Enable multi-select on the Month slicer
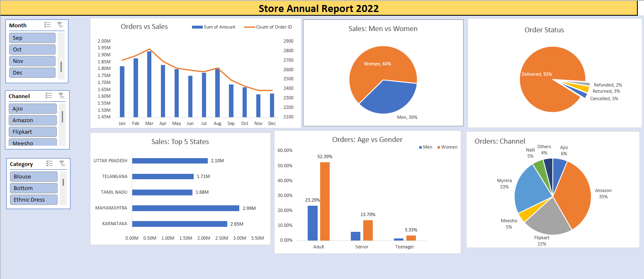The width and height of the screenshot is (644, 279). coord(47,25)
